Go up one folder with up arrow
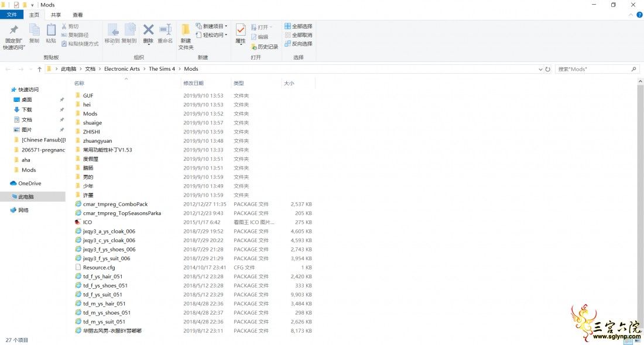Image resolution: width=644 pixels, height=345 pixels. [x=39, y=70]
